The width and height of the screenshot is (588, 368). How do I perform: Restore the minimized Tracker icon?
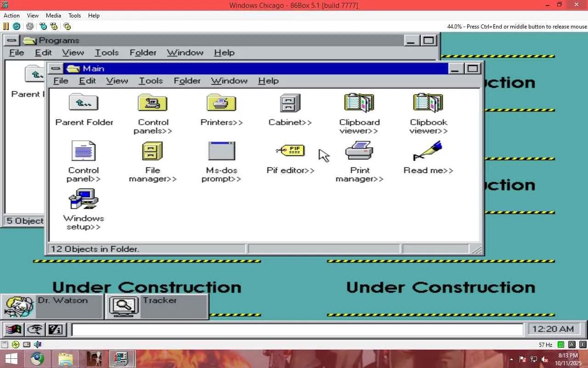[x=157, y=306]
